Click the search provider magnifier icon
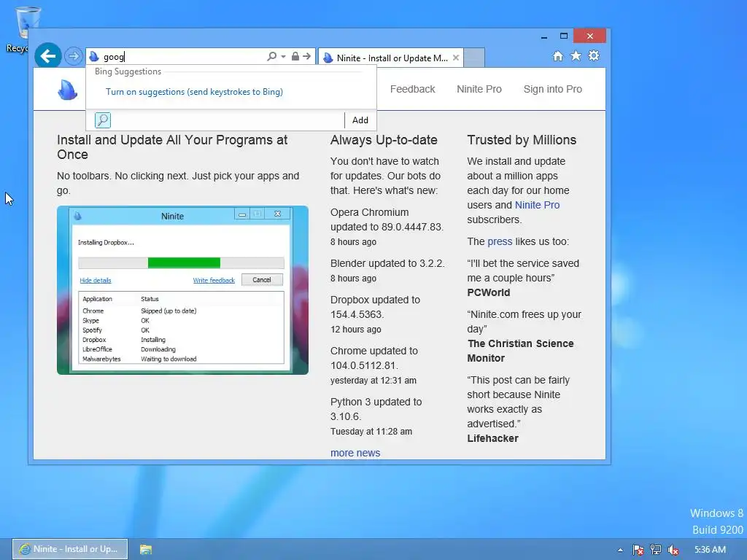Screen dimensions: 747x560 point(102,120)
